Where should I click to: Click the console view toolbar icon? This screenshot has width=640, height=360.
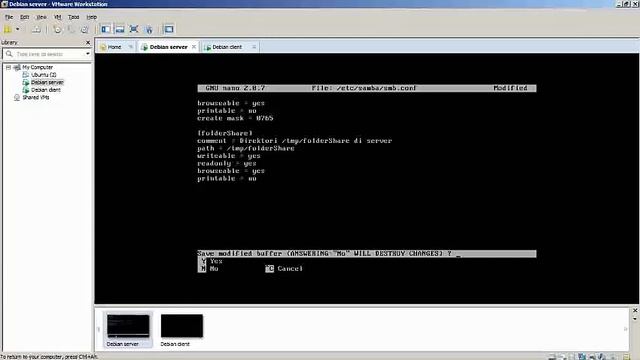(168, 29)
